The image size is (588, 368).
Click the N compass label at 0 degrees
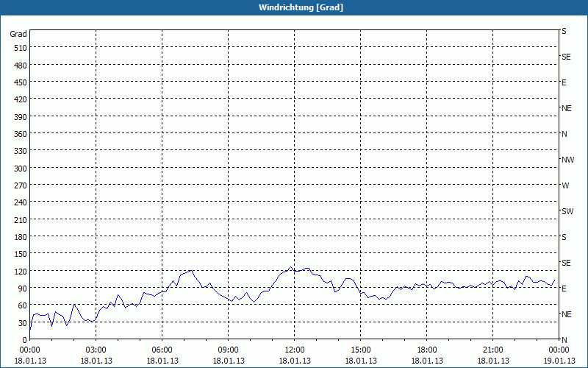564,340
